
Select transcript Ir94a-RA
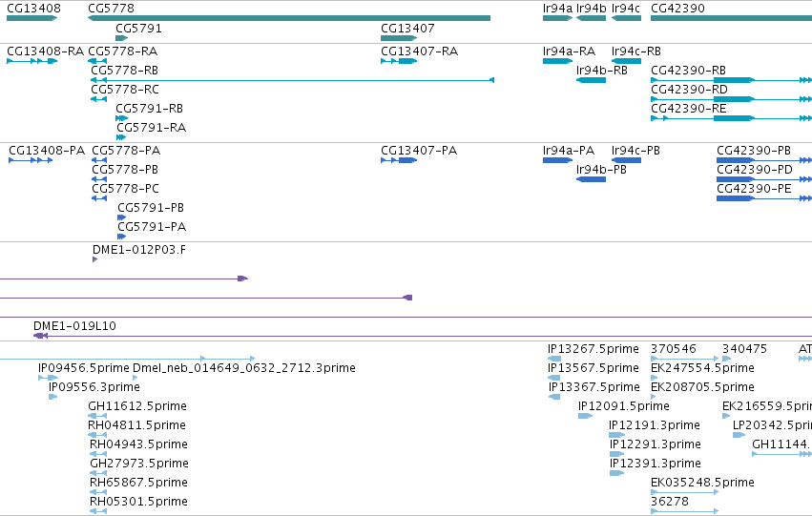pyautogui.click(x=569, y=52)
